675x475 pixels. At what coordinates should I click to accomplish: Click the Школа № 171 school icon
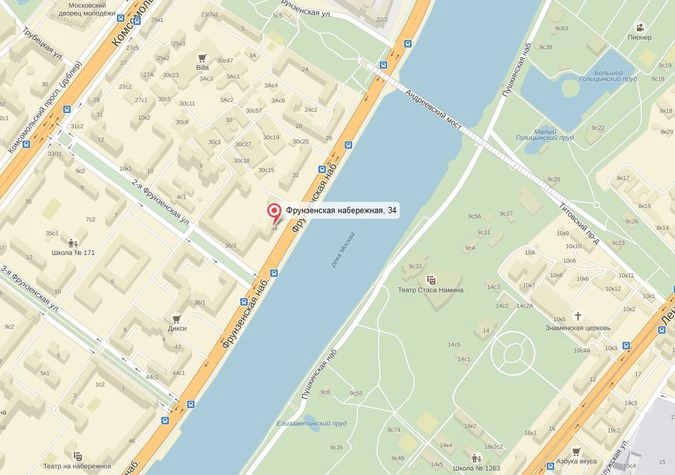[x=73, y=243]
